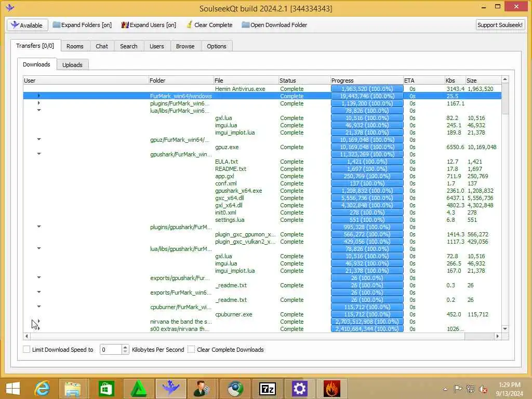
Task: Click the Available status button
Action: coord(28,25)
